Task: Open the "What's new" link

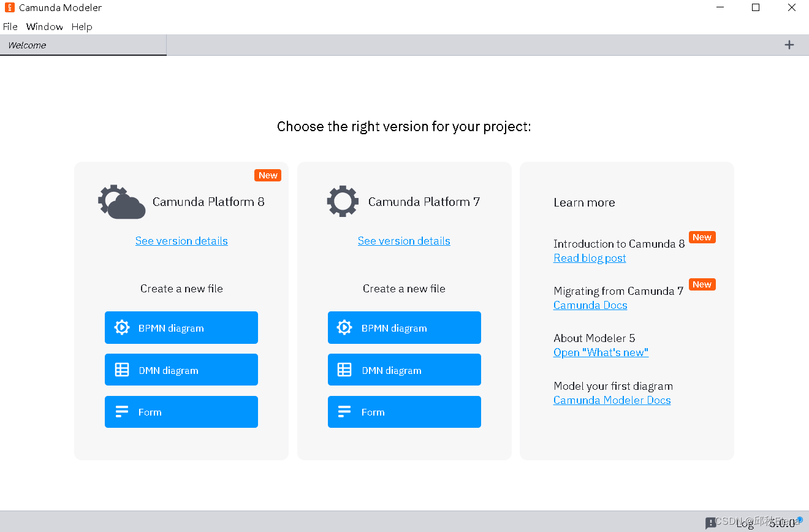Action: 601,352
